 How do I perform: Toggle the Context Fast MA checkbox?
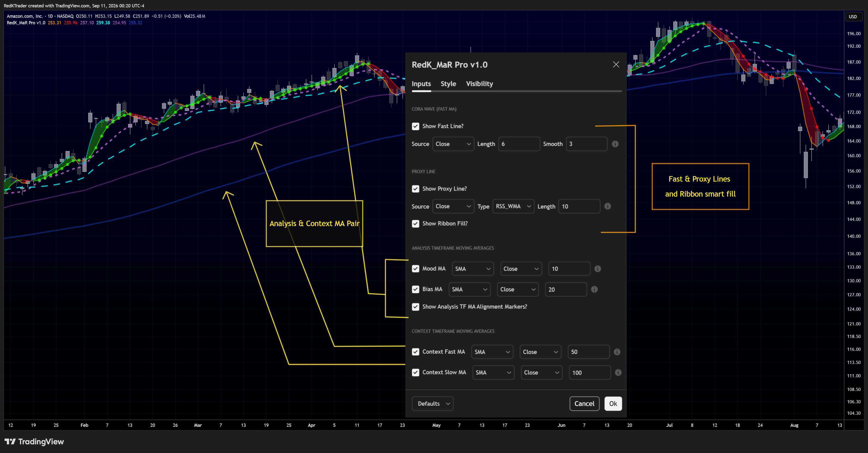pos(415,352)
